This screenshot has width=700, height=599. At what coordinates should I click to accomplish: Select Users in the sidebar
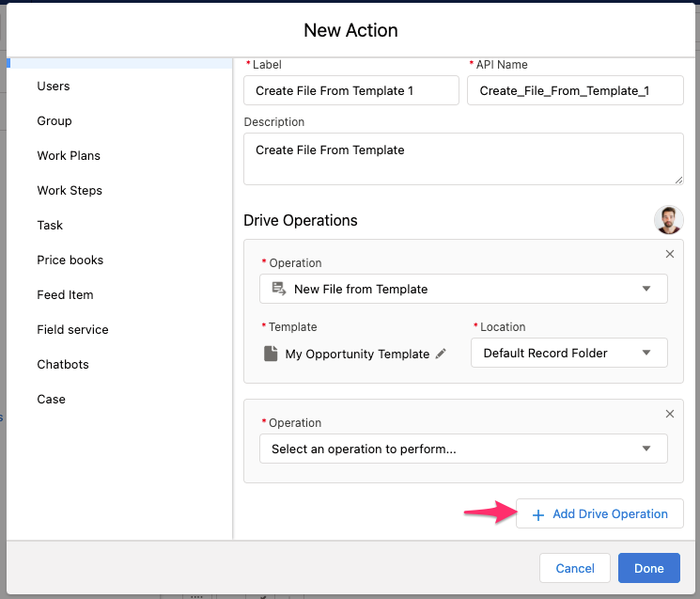[54, 87]
